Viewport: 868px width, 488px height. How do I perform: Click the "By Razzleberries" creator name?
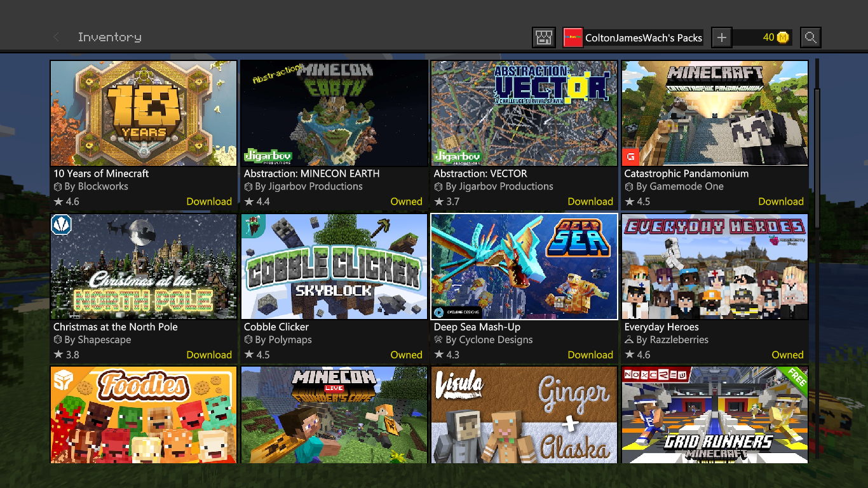tap(672, 340)
